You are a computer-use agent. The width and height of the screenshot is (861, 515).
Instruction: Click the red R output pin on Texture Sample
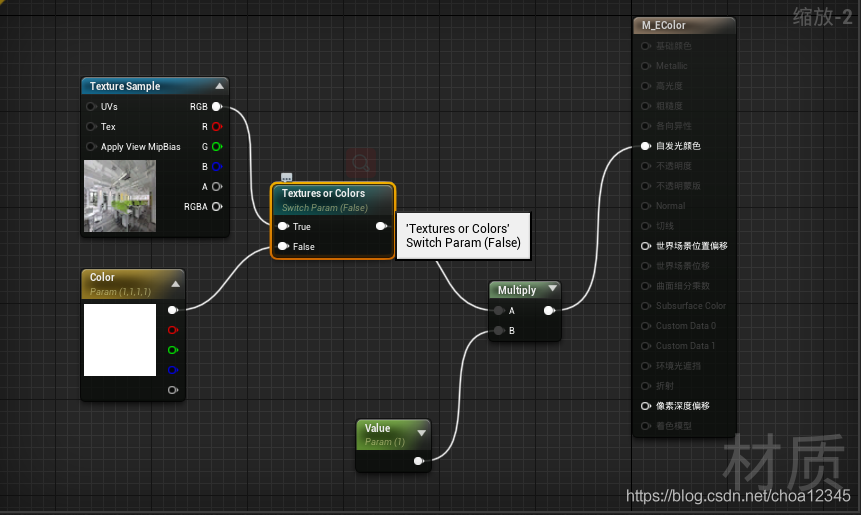click(217, 127)
